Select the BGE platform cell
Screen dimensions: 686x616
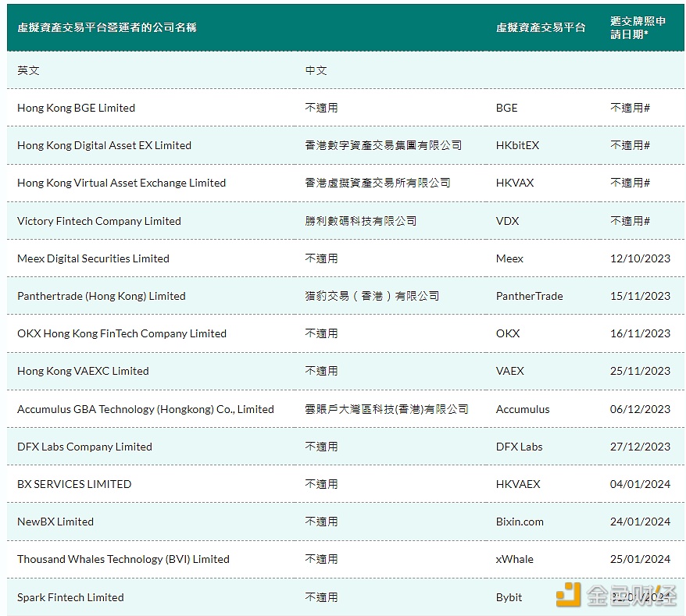[506, 108]
